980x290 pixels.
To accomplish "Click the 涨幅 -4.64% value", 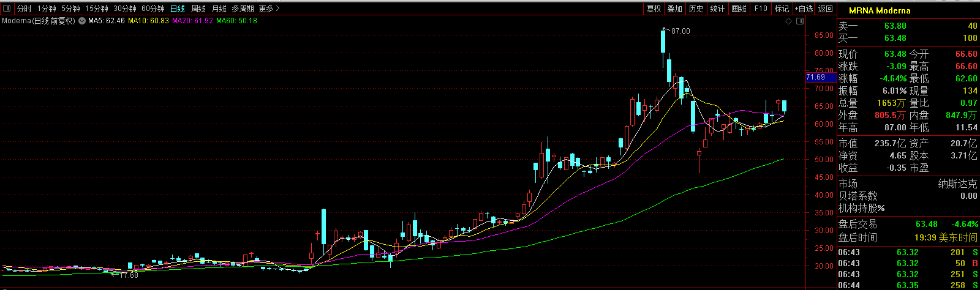I will pos(893,78).
